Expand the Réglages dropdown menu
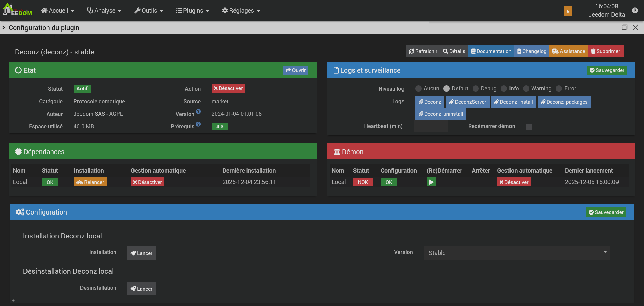 tap(241, 11)
